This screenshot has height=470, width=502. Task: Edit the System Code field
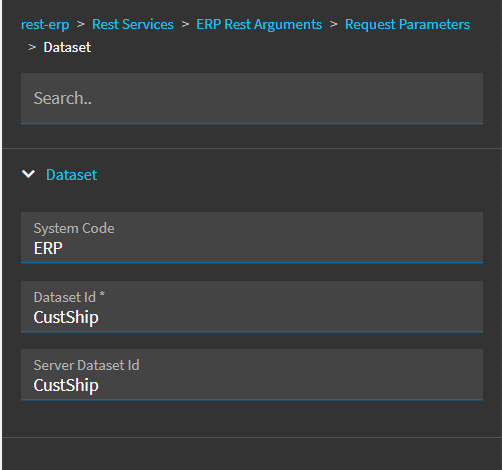(x=252, y=237)
